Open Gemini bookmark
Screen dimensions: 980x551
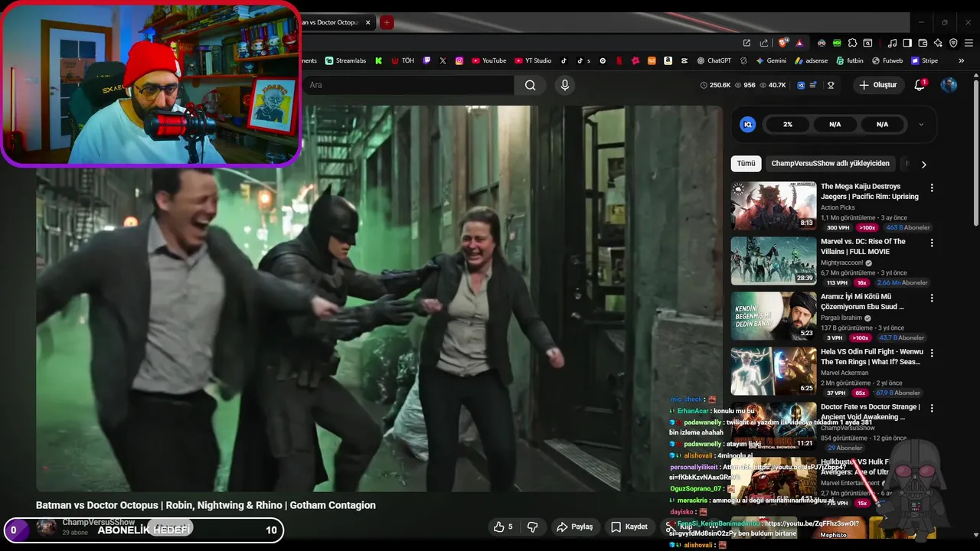[x=771, y=60]
